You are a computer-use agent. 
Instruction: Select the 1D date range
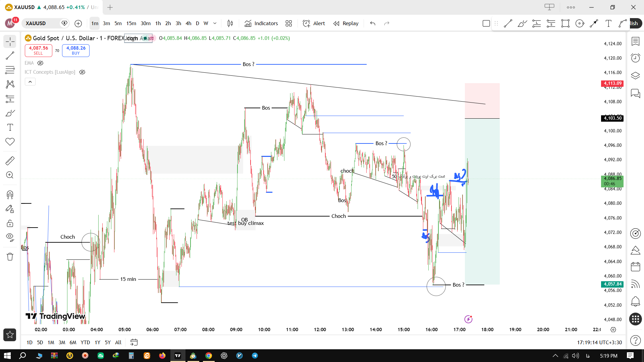point(30,343)
